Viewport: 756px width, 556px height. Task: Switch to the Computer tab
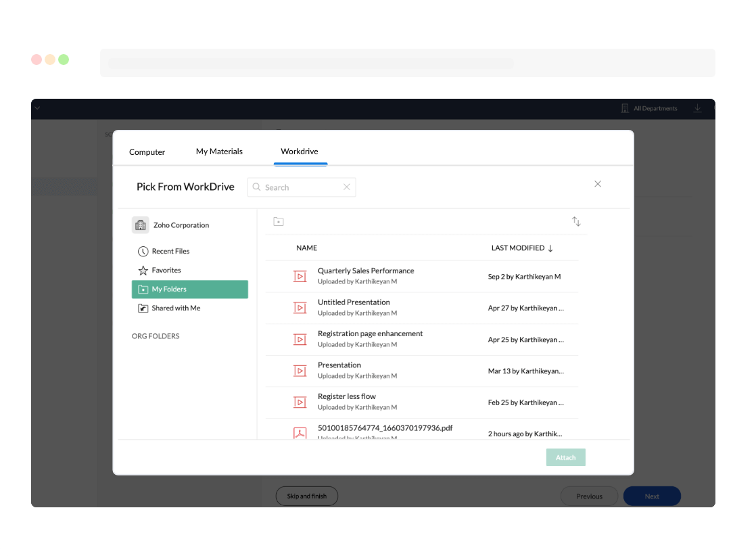click(147, 152)
